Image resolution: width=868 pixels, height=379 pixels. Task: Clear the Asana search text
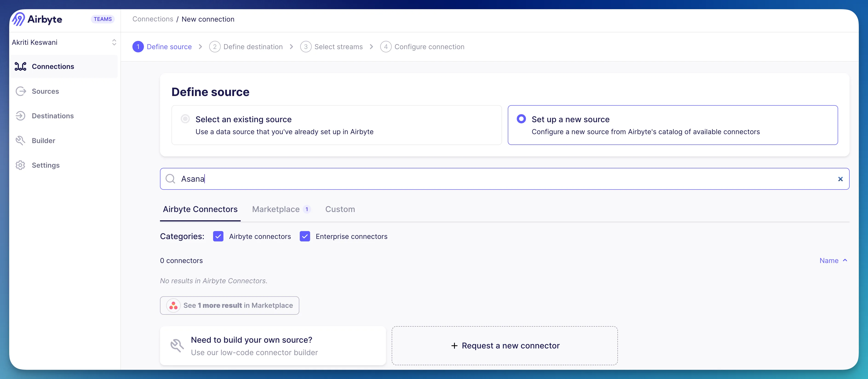pos(840,179)
